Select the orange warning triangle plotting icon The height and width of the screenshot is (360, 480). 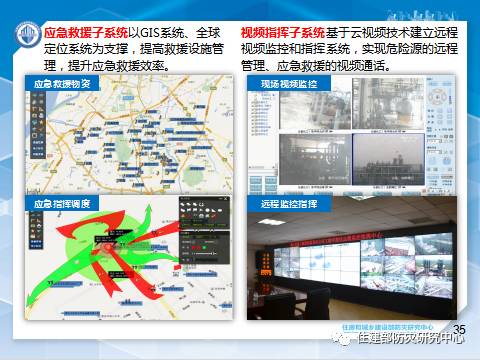pyautogui.click(x=183, y=216)
